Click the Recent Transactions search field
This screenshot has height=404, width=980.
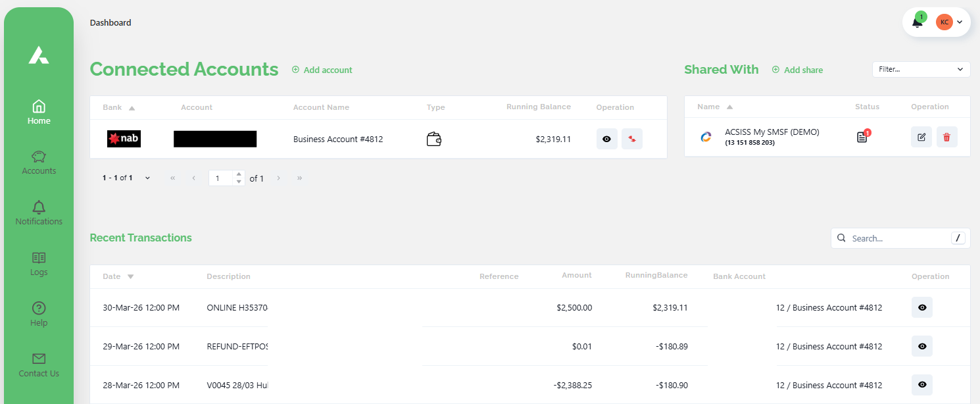tap(898, 238)
